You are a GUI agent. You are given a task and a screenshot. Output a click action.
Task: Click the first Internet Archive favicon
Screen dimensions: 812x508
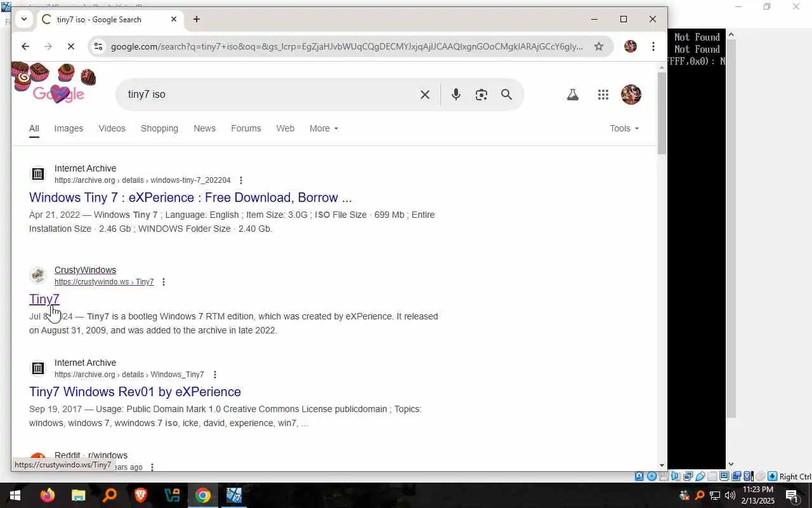(38, 174)
